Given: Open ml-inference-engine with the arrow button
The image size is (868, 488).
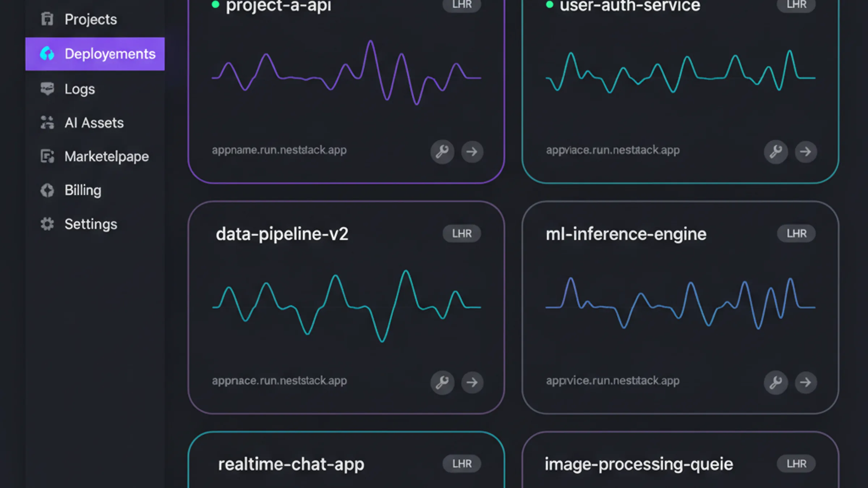Looking at the screenshot, I should [x=805, y=382].
